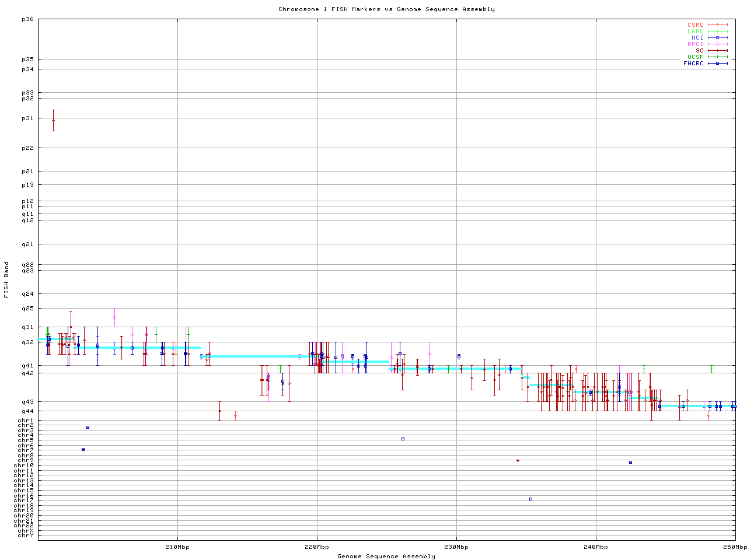Click the 240Mbp x-axis tick label
The height and width of the screenshot is (560, 747).
tap(596, 547)
